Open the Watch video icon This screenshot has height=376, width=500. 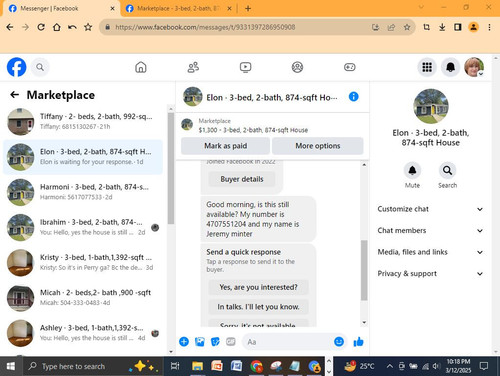[245, 67]
